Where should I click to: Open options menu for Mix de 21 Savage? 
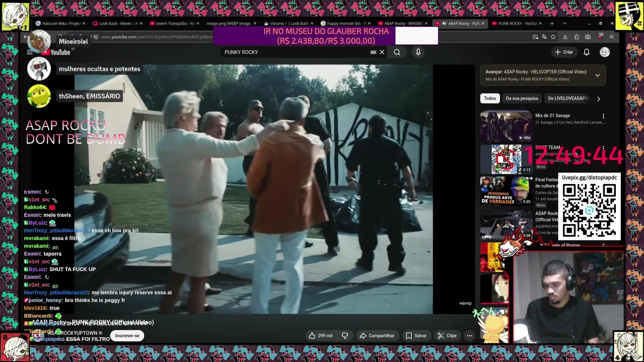603,116
